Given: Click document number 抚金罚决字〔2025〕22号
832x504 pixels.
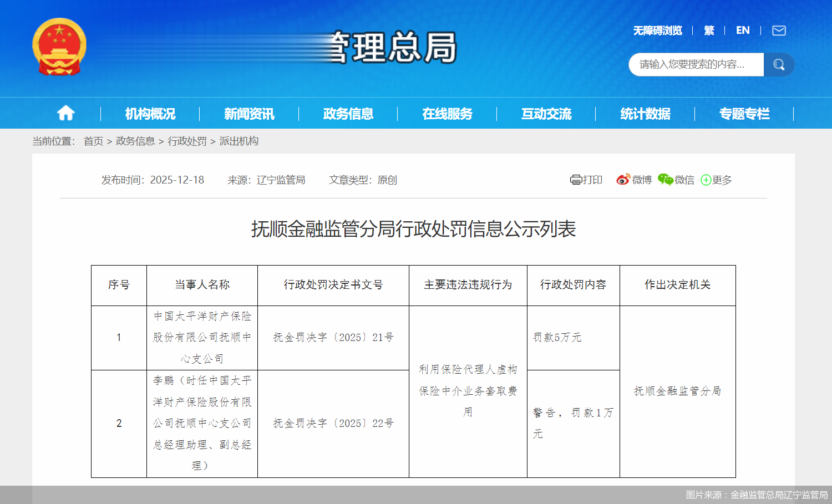Looking at the screenshot, I should click(333, 424).
